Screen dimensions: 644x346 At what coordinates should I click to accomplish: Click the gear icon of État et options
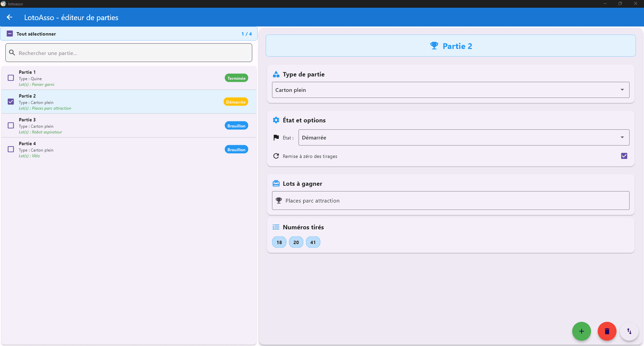(x=276, y=120)
